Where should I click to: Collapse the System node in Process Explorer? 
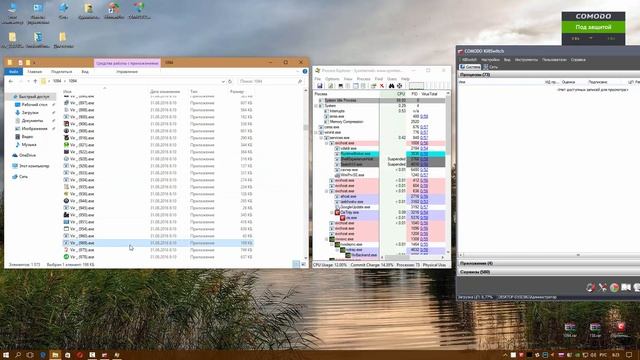[x=316, y=106]
